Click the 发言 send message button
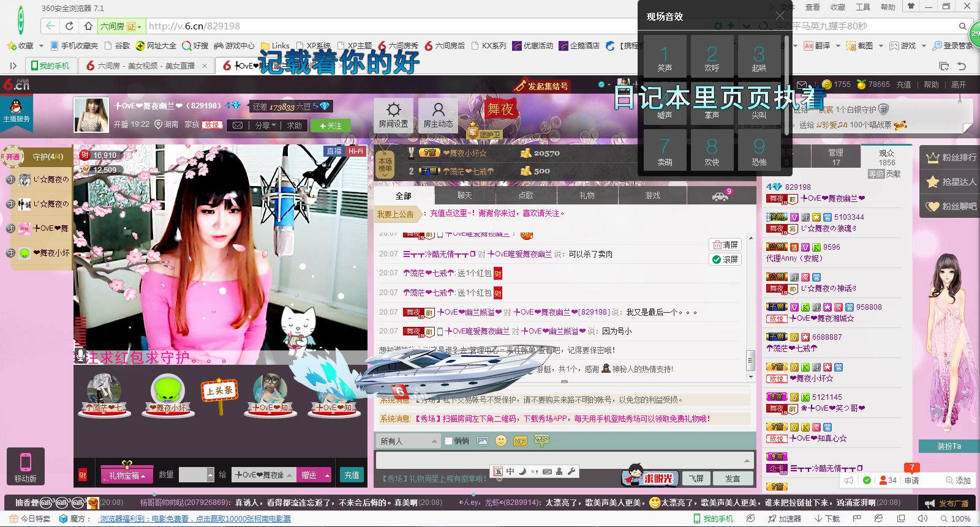Screen dimensions: 980x527 (733, 478)
